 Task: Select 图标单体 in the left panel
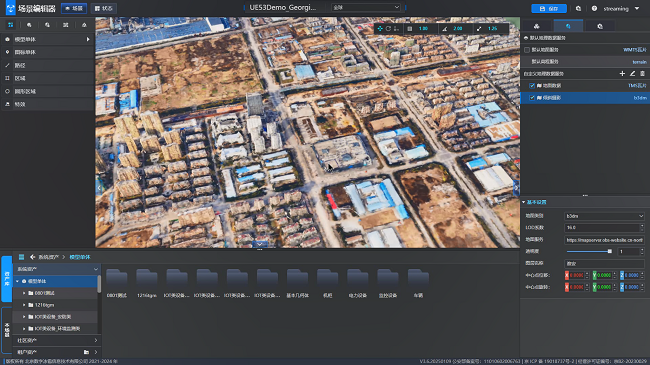(x=48, y=52)
